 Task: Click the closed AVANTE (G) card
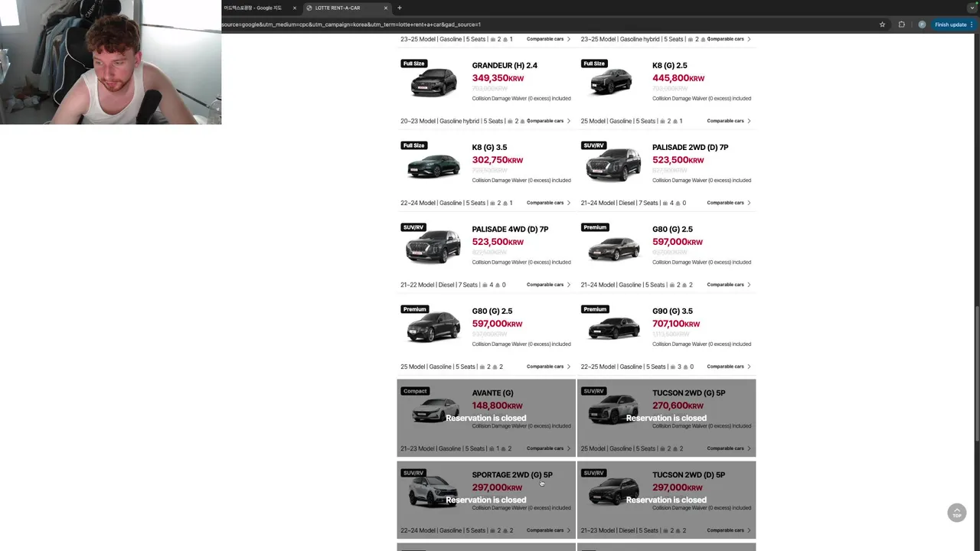[486, 418]
